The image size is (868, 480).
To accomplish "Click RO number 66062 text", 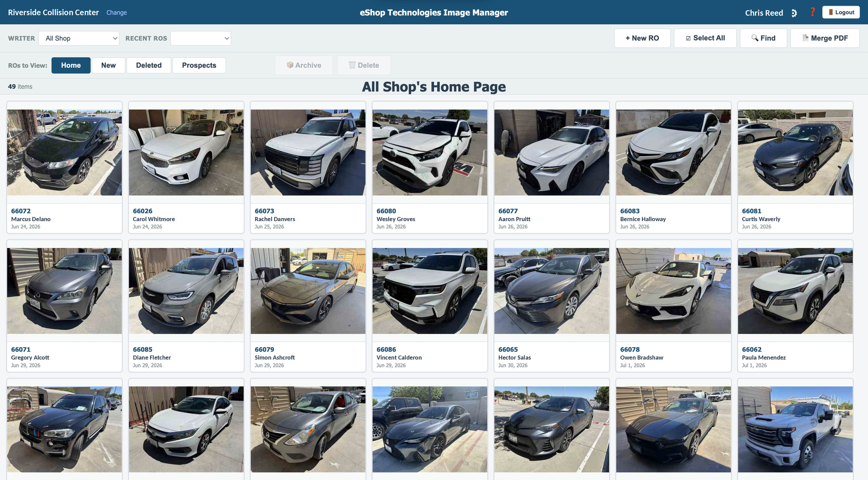I will tap(752, 349).
